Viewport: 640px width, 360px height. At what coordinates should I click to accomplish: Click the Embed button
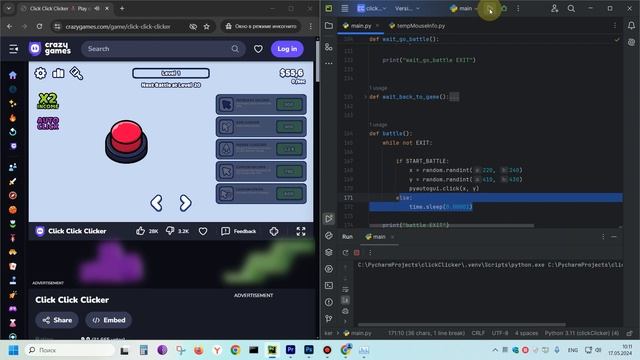[109, 320]
